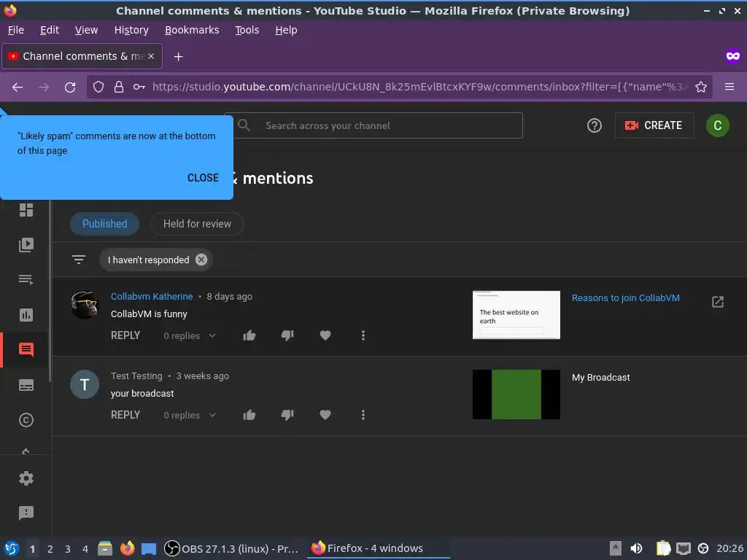747x560 pixels.
Task: Open the Comments icon in the sidebar
Action: pyautogui.click(x=26, y=349)
